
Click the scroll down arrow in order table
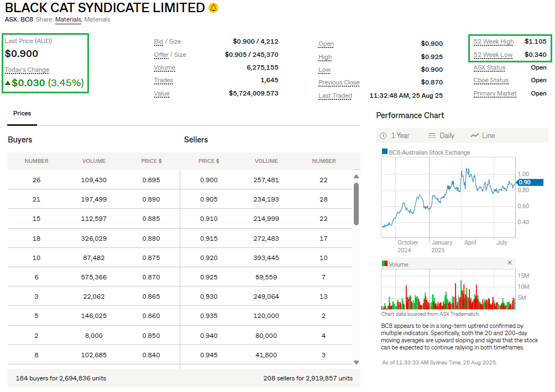[x=356, y=362]
